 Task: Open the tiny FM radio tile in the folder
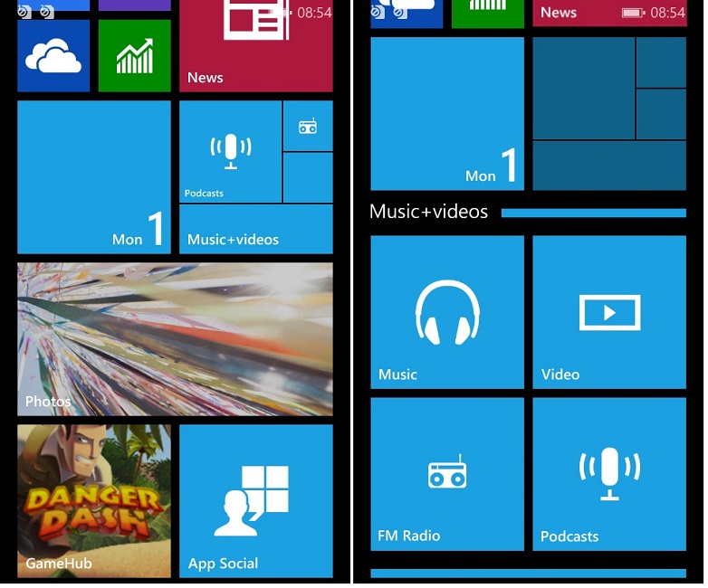click(x=308, y=126)
